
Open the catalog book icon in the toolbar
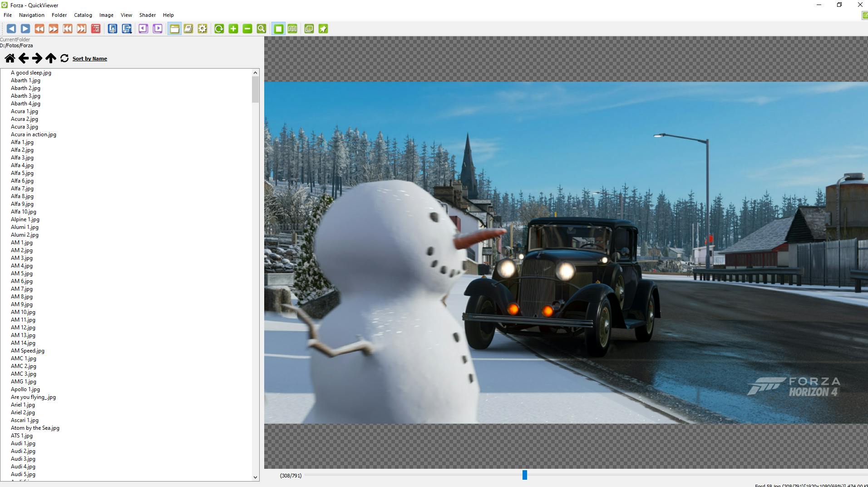[188, 29]
